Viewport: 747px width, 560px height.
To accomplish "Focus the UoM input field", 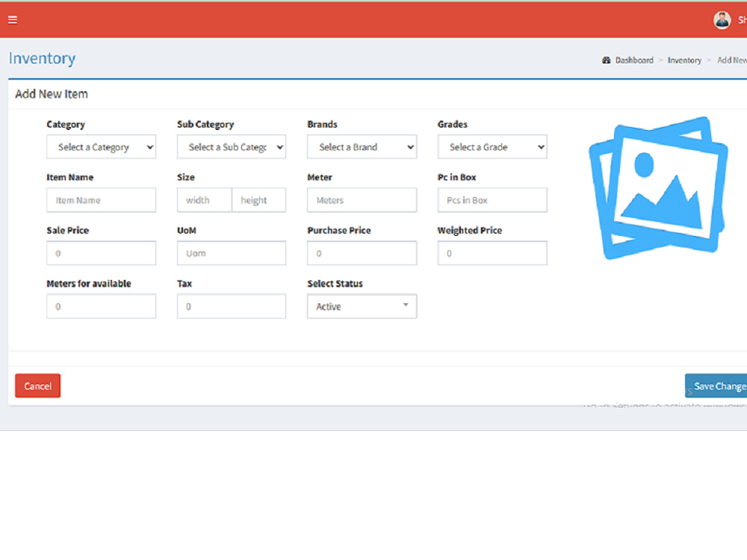I will click(232, 253).
